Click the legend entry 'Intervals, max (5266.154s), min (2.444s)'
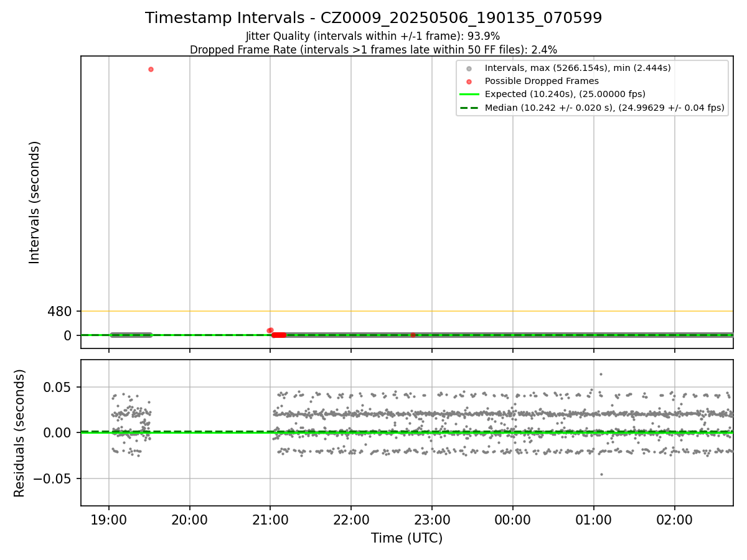Viewport: 747px width, 560px height. (x=578, y=68)
